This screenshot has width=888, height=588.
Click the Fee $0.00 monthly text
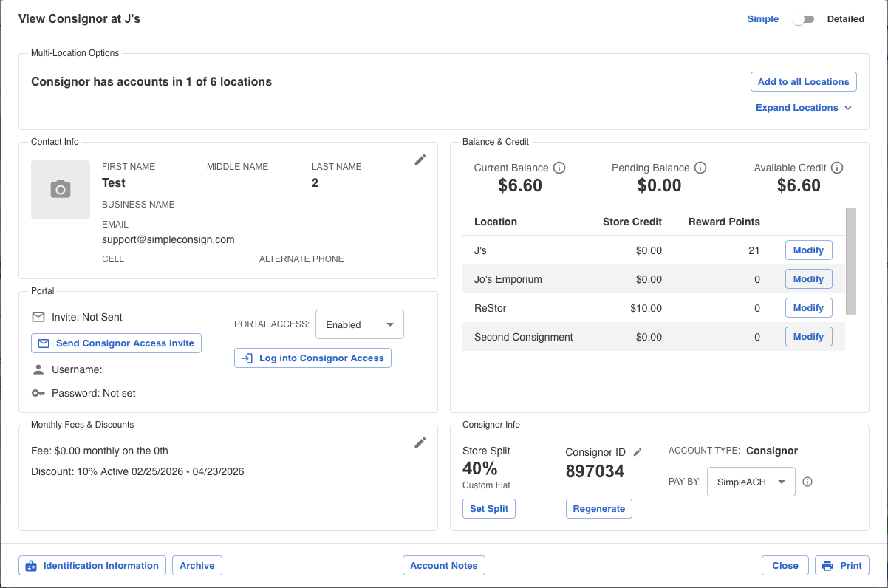[x=100, y=451]
